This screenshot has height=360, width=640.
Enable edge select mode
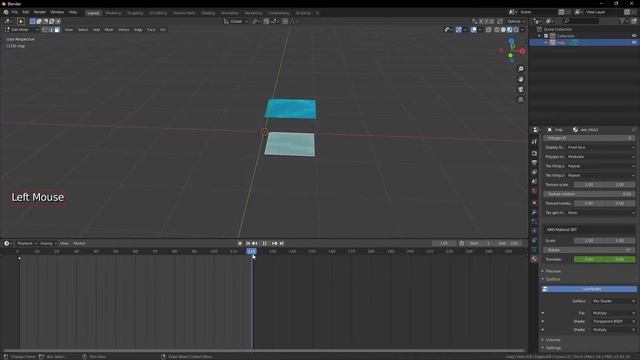51,30
